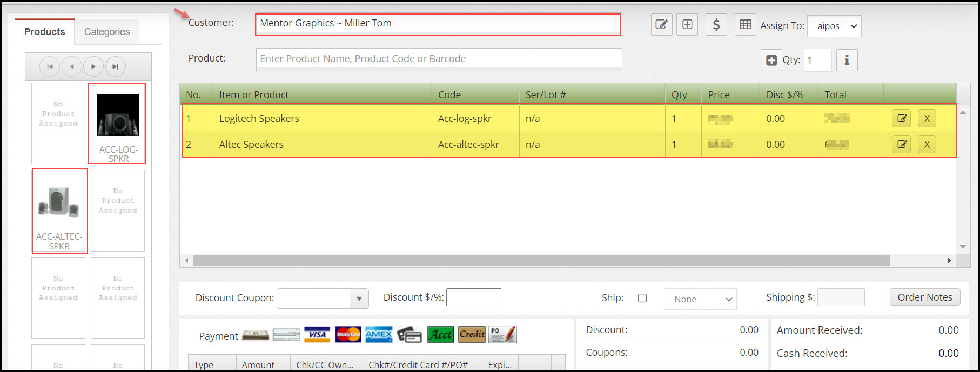Click the order grid horizontal scrollbar
980x372 pixels.
(541, 261)
